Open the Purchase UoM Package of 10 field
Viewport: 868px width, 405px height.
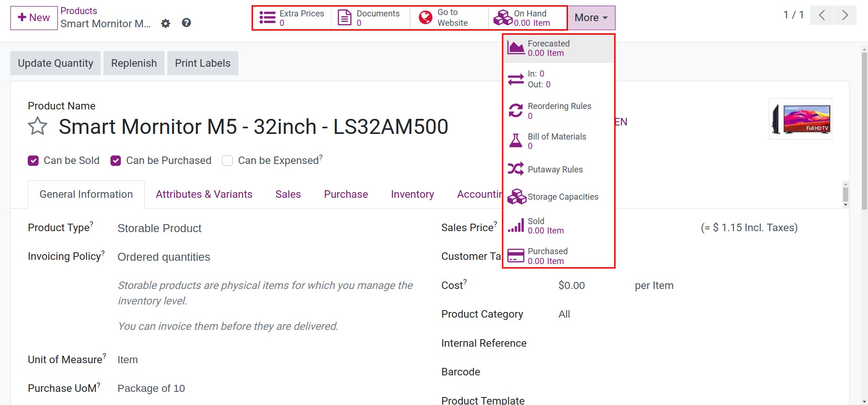coord(151,389)
